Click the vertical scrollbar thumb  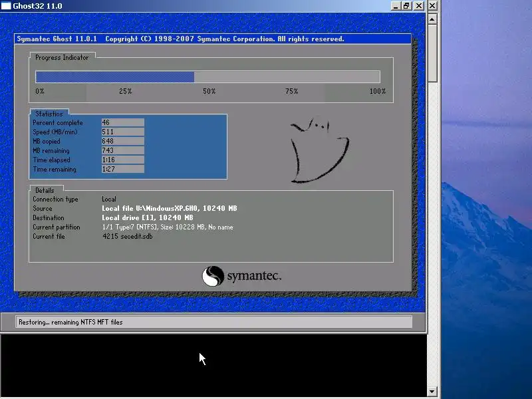[432, 53]
